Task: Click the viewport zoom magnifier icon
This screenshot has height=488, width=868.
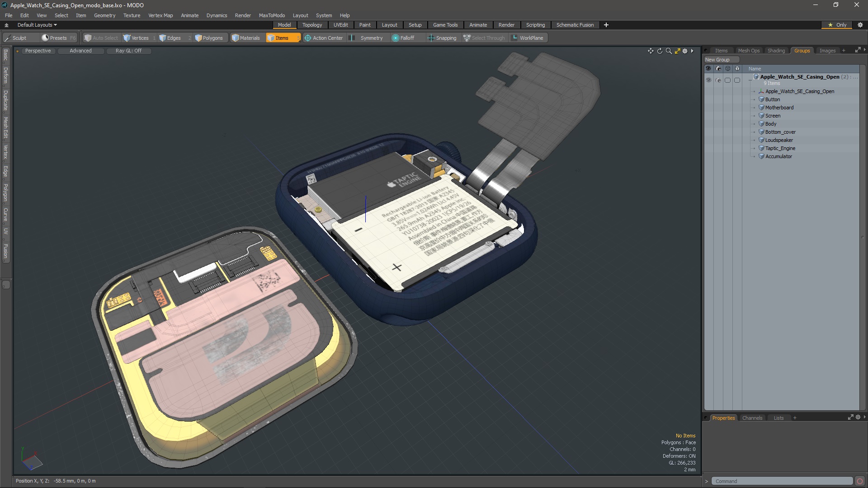Action: click(x=669, y=51)
